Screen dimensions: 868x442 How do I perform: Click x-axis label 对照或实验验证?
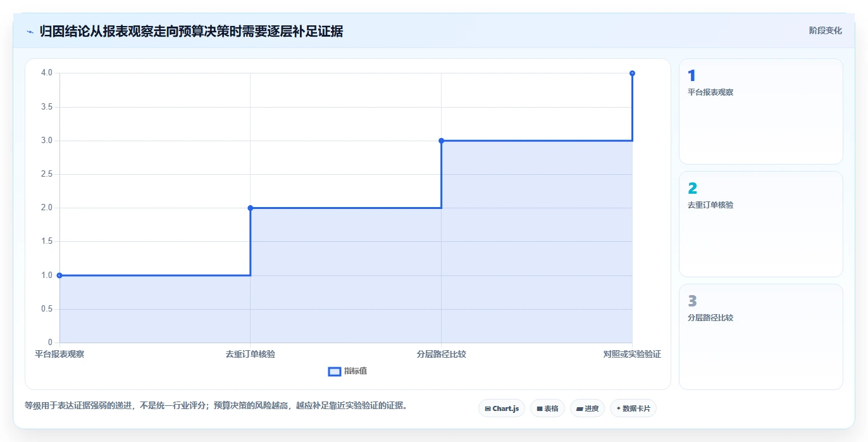click(x=632, y=354)
